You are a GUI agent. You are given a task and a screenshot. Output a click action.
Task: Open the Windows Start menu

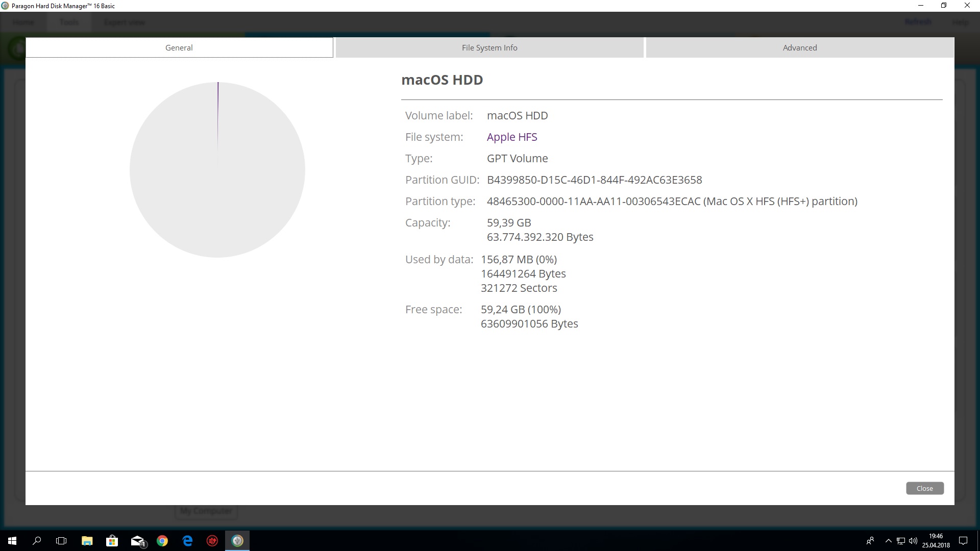12,541
